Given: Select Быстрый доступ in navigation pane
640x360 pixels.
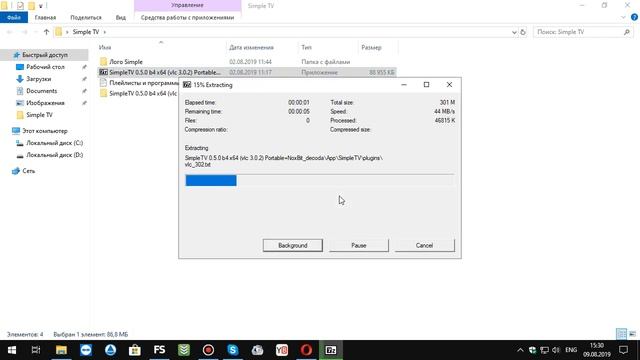Looking at the screenshot, I should coord(44,55).
